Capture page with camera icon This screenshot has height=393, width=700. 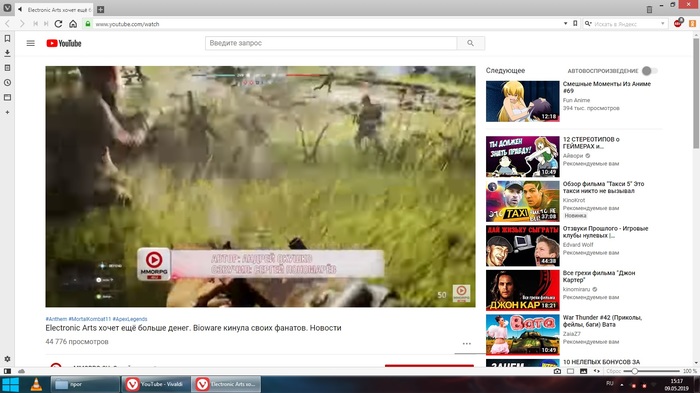coord(557,371)
